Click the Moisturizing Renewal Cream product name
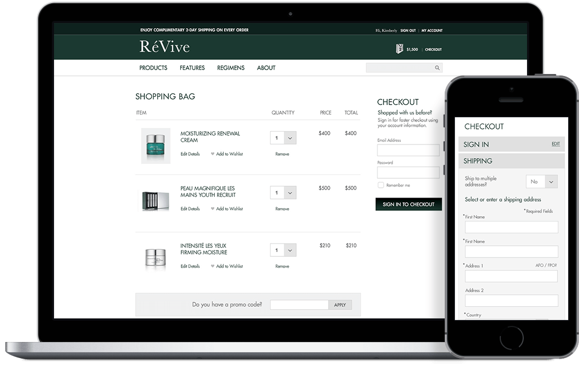The height and width of the screenshot is (365, 588). [210, 136]
